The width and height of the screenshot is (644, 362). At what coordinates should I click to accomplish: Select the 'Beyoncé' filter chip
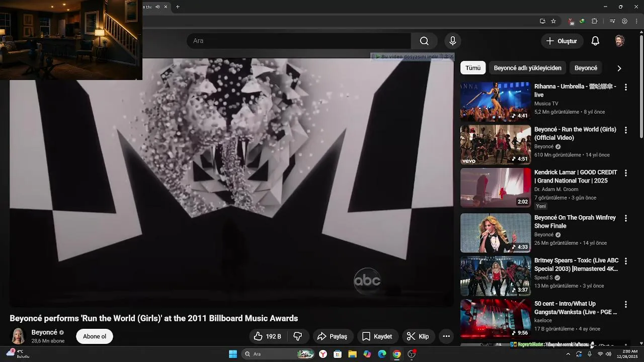pos(586,68)
